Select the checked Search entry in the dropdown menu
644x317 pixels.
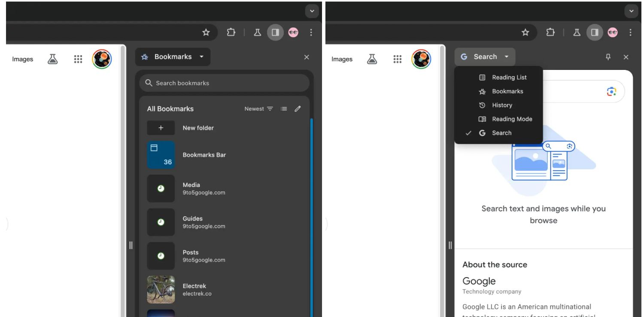[x=501, y=133]
